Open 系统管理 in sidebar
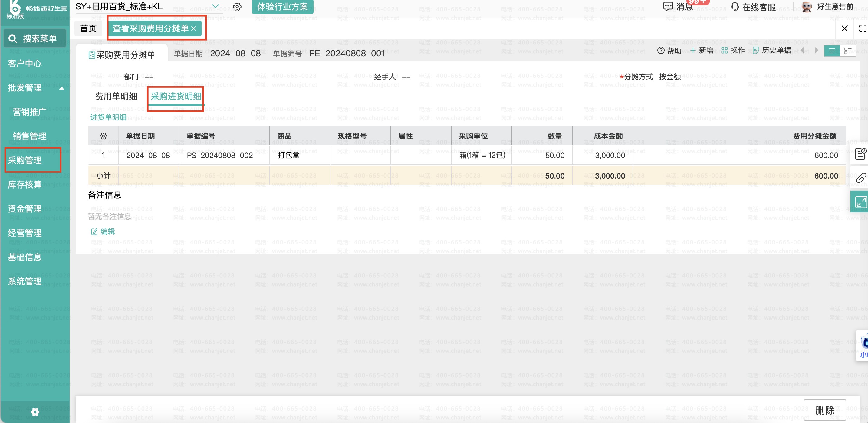This screenshot has width=868, height=423. click(25, 282)
